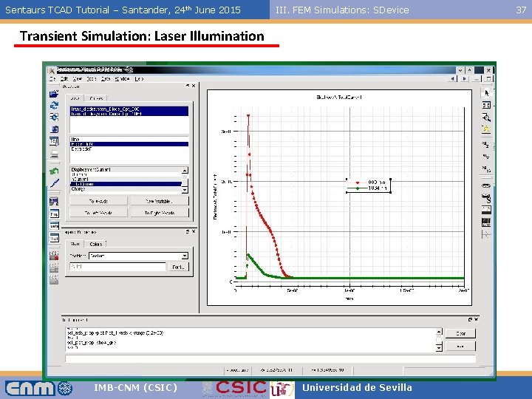Close the plot properties panel

click(x=194, y=231)
